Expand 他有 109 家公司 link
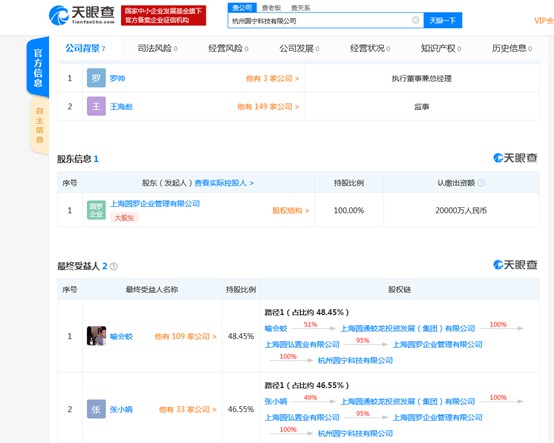 [x=185, y=336]
